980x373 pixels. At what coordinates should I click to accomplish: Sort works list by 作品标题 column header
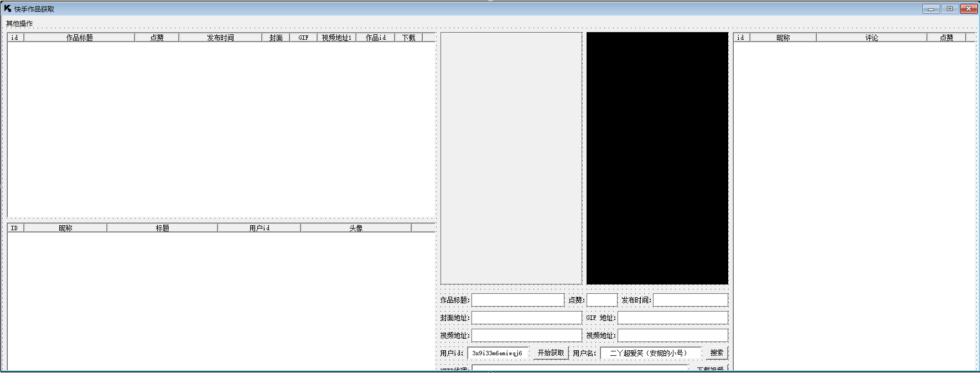[79, 38]
